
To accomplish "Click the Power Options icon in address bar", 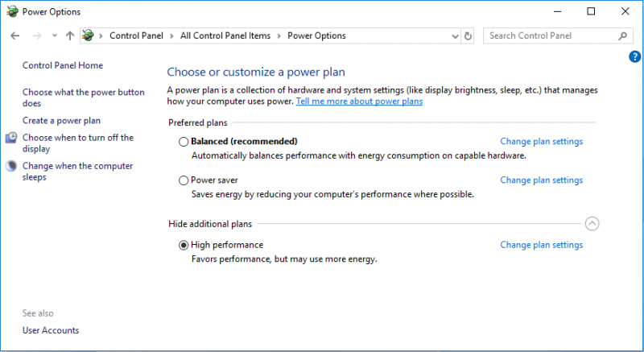I will click(x=88, y=35).
